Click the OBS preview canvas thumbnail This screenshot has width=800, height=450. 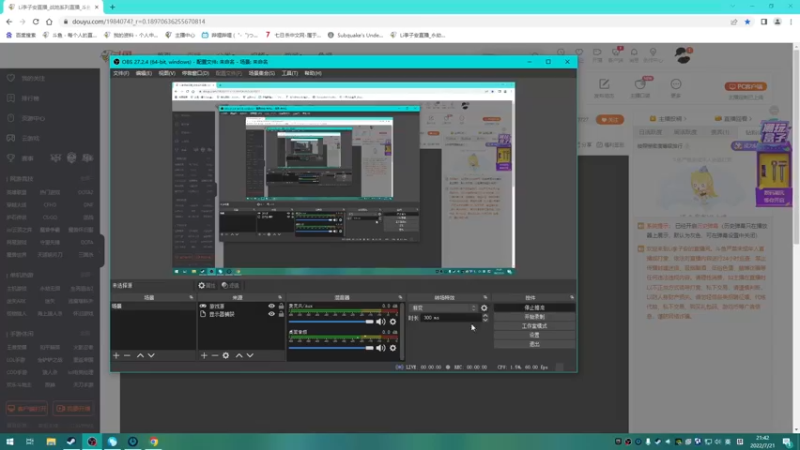coord(343,179)
